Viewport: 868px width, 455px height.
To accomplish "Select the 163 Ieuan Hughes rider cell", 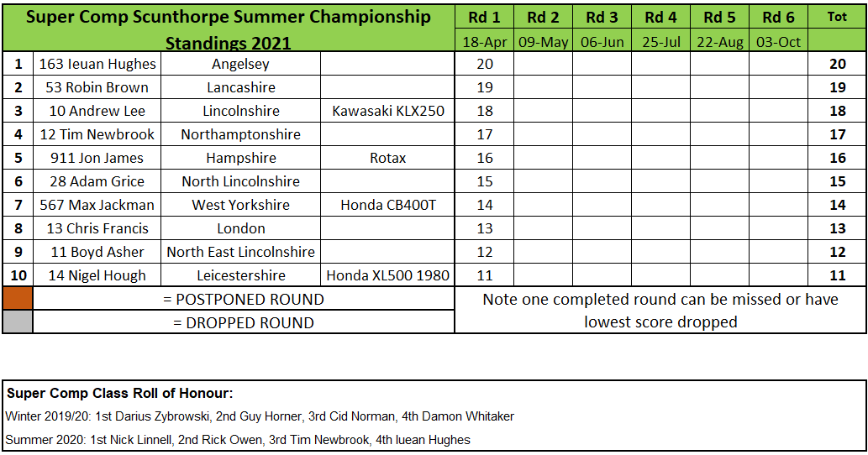I will [97, 64].
